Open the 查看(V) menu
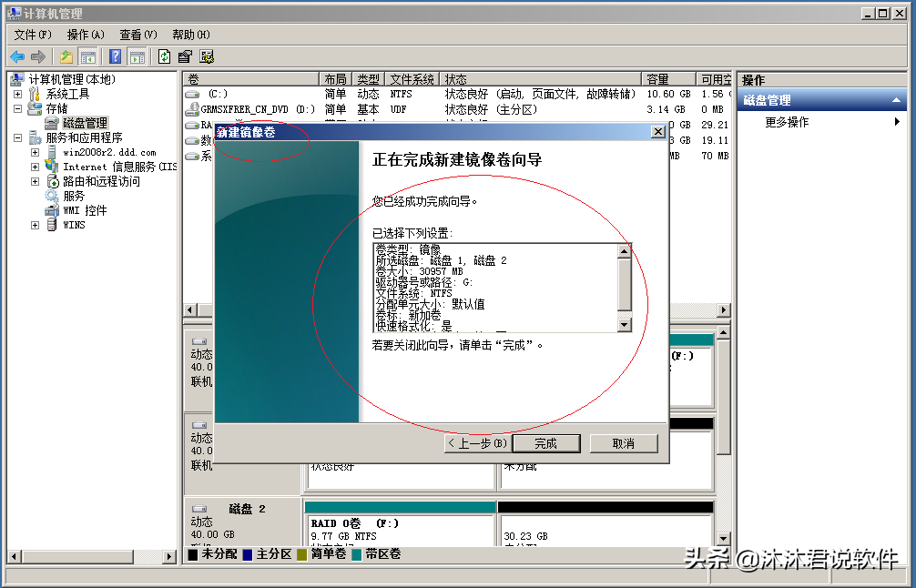The width and height of the screenshot is (916, 588). coord(138,35)
